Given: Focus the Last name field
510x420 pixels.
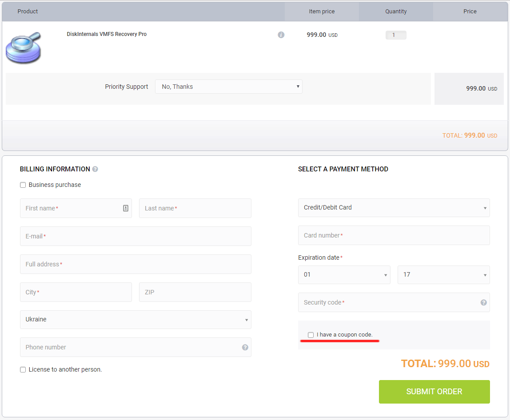Looking at the screenshot, I should 195,208.
